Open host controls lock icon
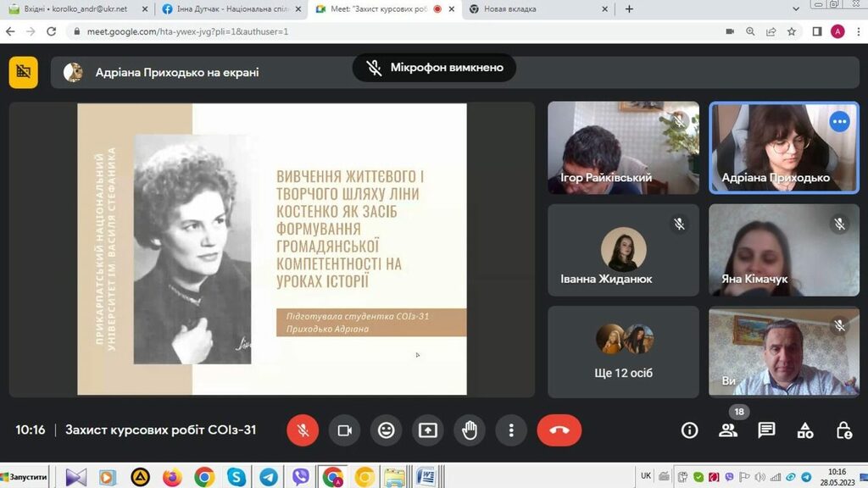Screen dimensions: 868x488 point(843,430)
